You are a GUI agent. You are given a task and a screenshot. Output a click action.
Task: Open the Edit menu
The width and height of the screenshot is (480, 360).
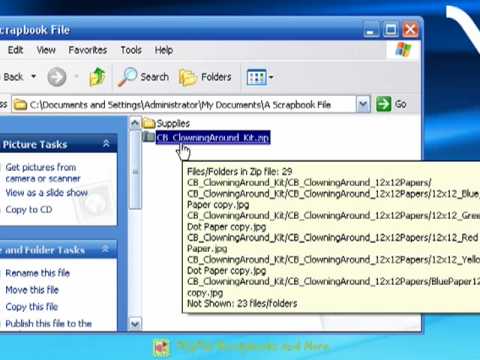[x=15, y=50]
